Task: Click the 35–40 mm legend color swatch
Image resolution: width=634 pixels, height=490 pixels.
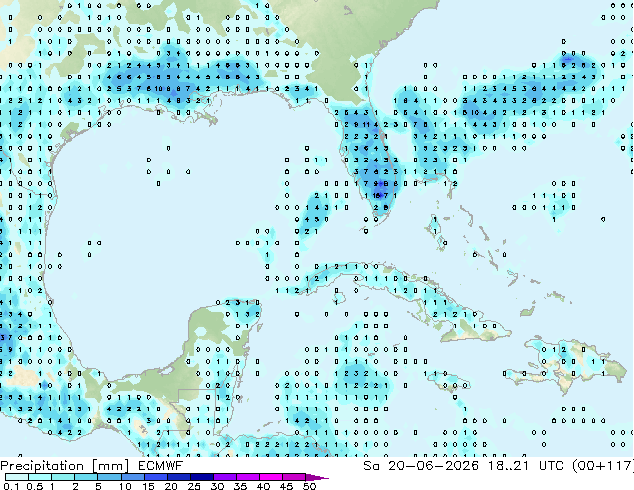Action: point(248,477)
